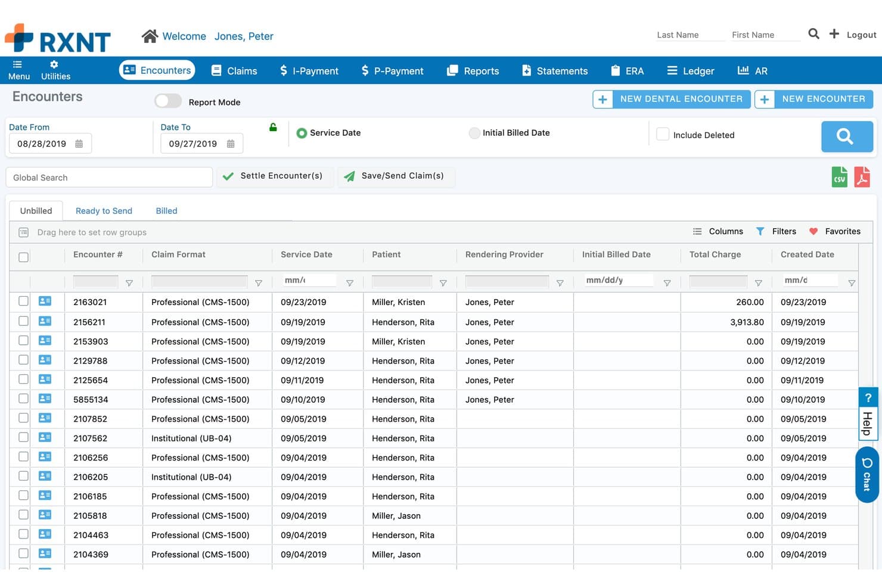Check the row checkbox for encounter 2125654
This screenshot has height=588, width=882.
pyautogui.click(x=23, y=379)
